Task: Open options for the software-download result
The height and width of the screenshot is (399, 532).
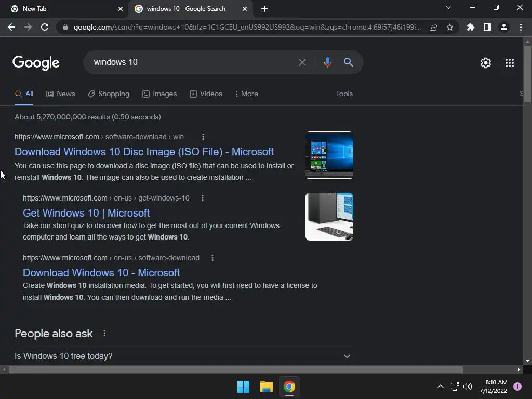Action: (212, 258)
